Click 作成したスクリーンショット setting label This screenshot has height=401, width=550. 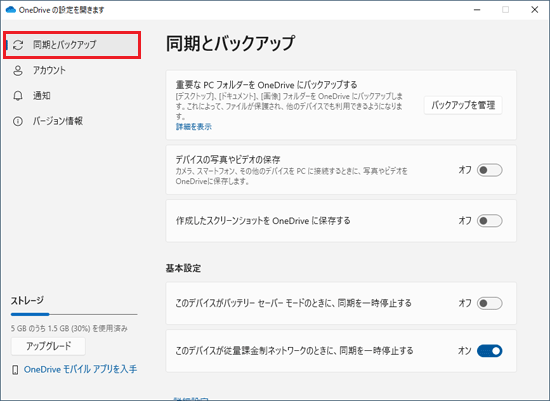[263, 221]
